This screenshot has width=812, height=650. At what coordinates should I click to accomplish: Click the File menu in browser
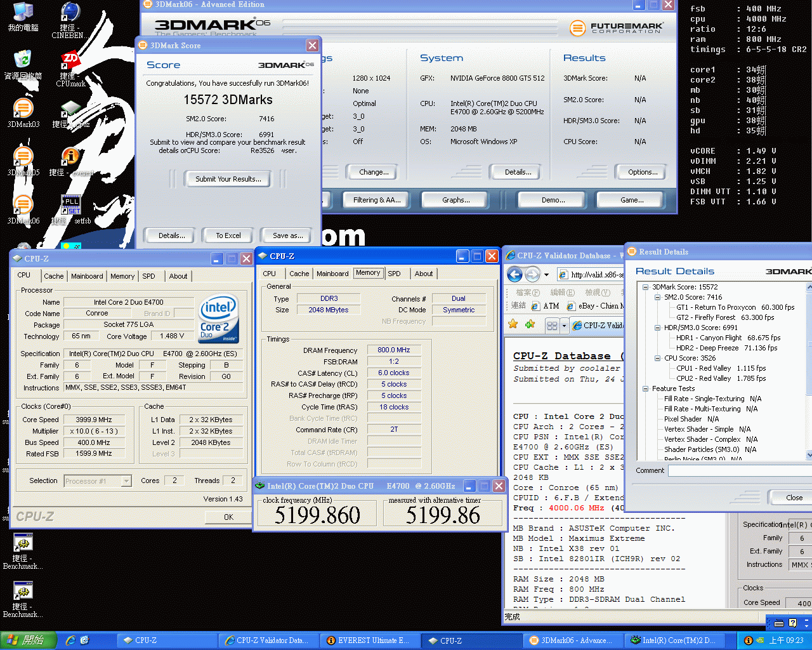pyautogui.click(x=528, y=293)
